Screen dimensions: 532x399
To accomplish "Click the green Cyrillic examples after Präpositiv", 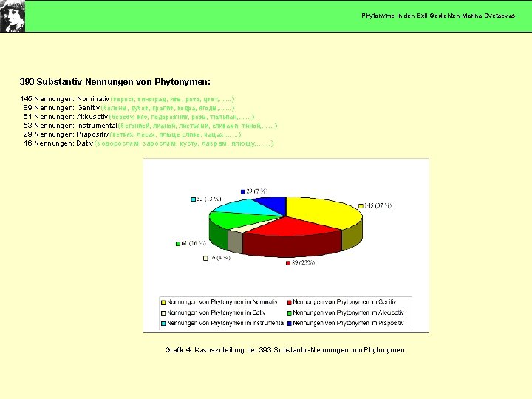I will (175, 134).
